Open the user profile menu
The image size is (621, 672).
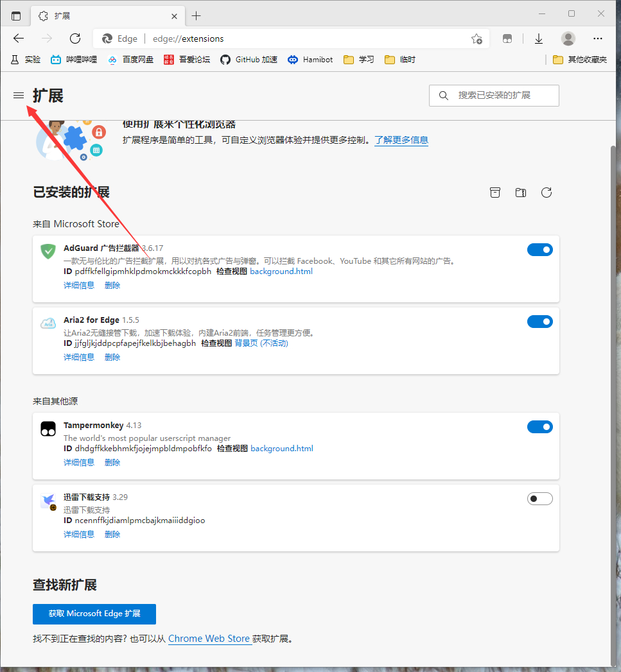568,39
